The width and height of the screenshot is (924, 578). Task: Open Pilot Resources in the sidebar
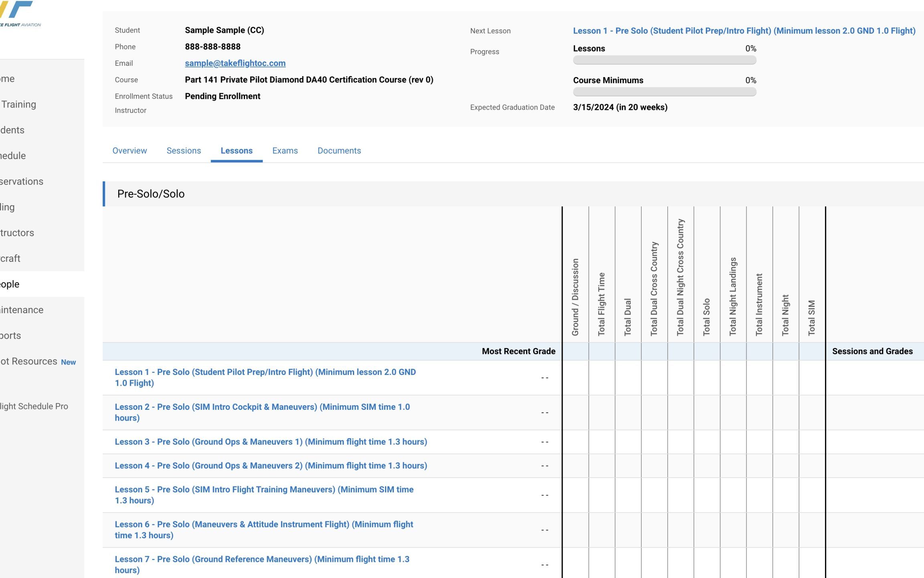(x=28, y=361)
